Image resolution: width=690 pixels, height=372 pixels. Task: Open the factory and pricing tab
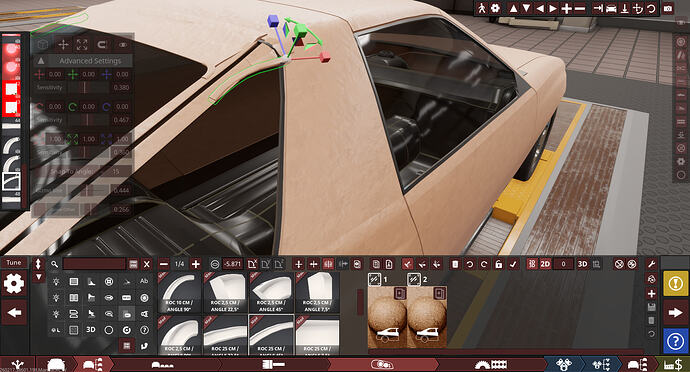point(673,365)
